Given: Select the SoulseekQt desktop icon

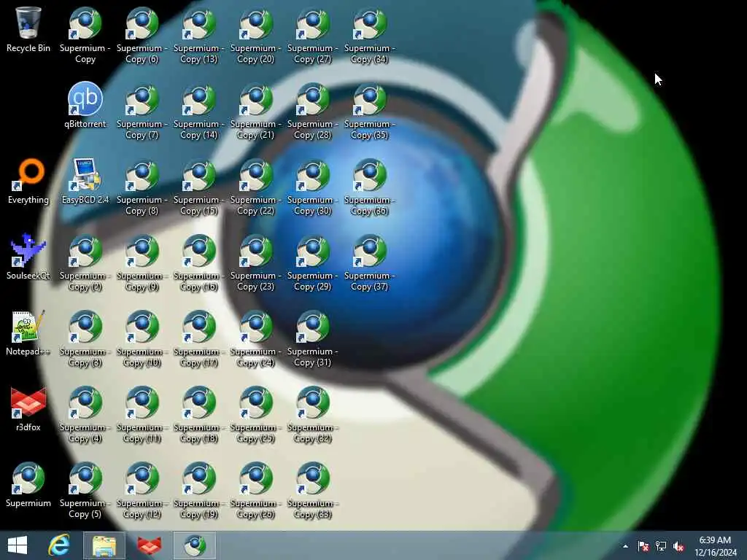Looking at the screenshot, I should click(x=28, y=257).
